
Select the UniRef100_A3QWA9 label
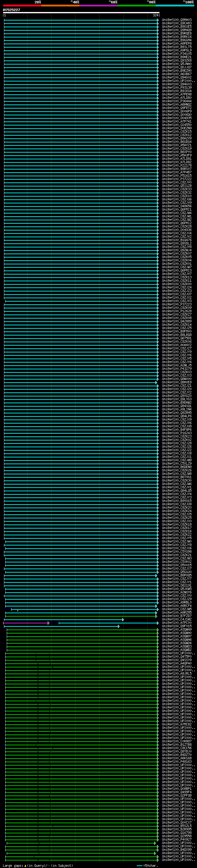[x=177, y=629]
